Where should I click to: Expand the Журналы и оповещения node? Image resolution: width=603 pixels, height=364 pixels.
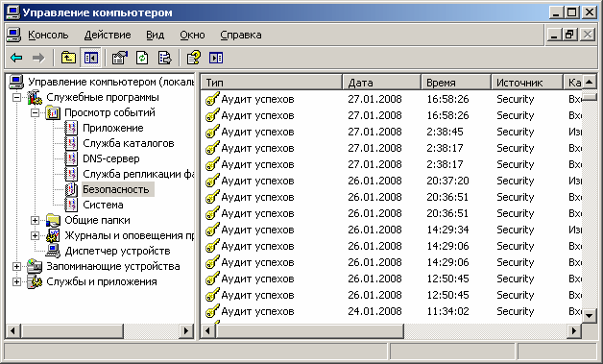(x=35, y=236)
